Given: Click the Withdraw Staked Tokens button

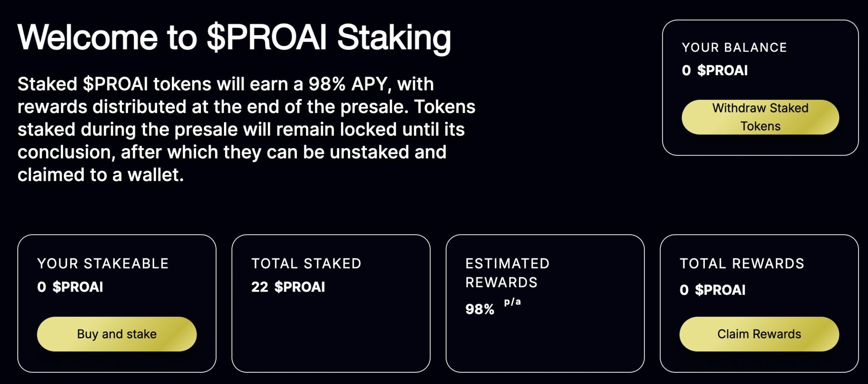Looking at the screenshot, I should 760,117.
